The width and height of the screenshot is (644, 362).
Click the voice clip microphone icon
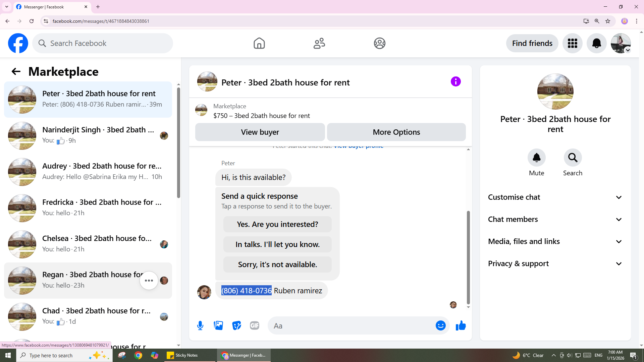tap(200, 325)
